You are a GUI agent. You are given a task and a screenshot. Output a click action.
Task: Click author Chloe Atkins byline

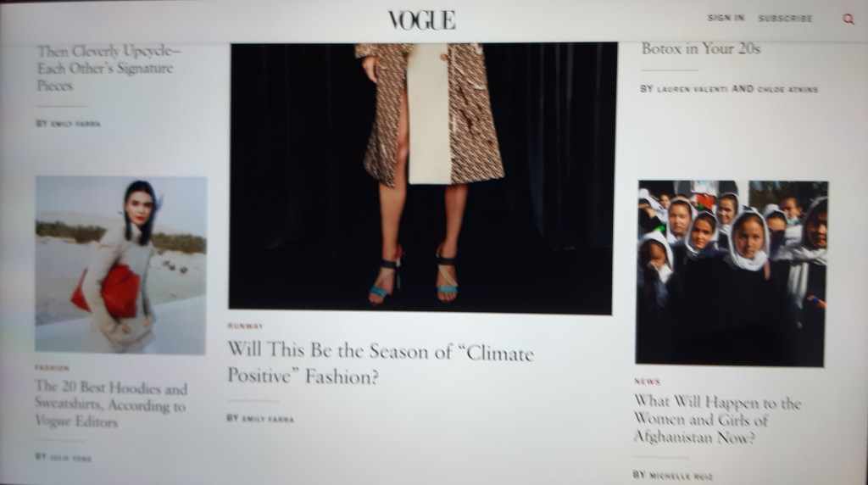coord(787,88)
